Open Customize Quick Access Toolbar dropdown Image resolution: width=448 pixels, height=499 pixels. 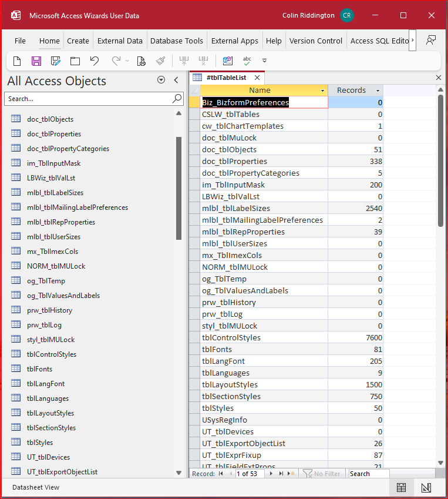pos(264,61)
